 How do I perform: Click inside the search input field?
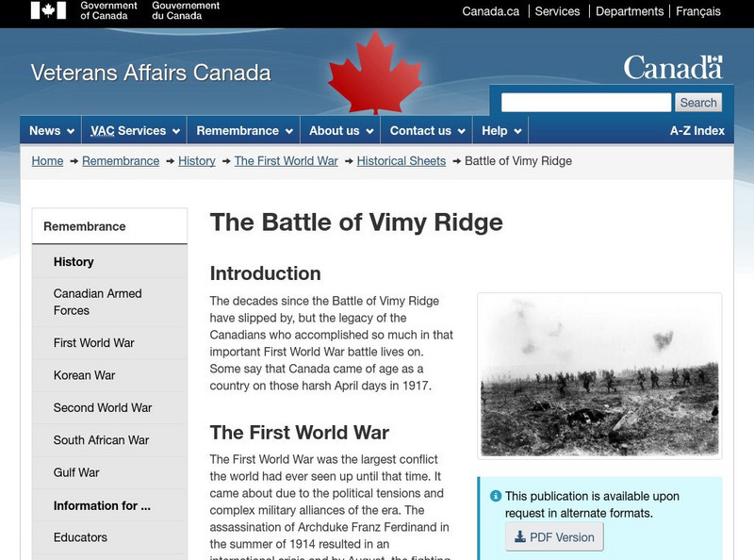click(x=584, y=103)
